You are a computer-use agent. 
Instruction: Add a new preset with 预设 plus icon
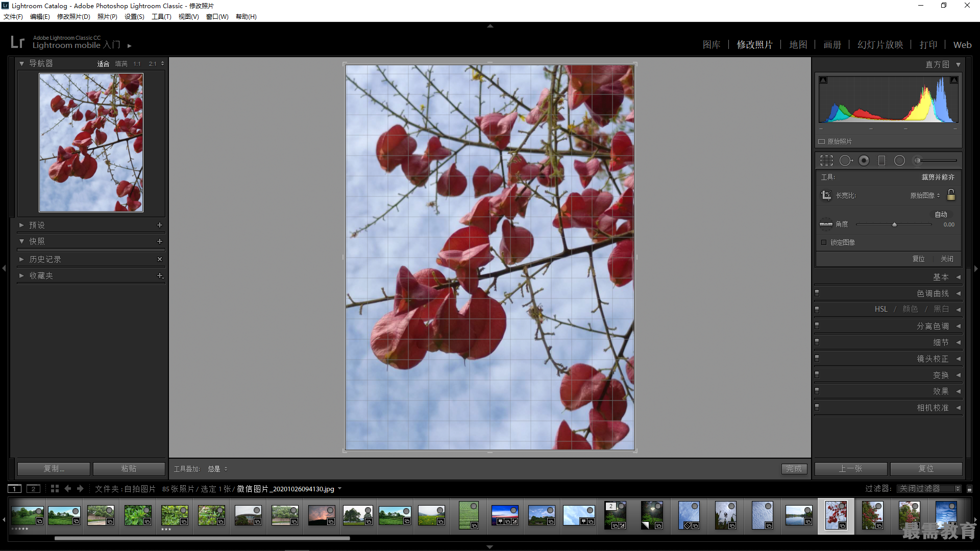tap(159, 225)
